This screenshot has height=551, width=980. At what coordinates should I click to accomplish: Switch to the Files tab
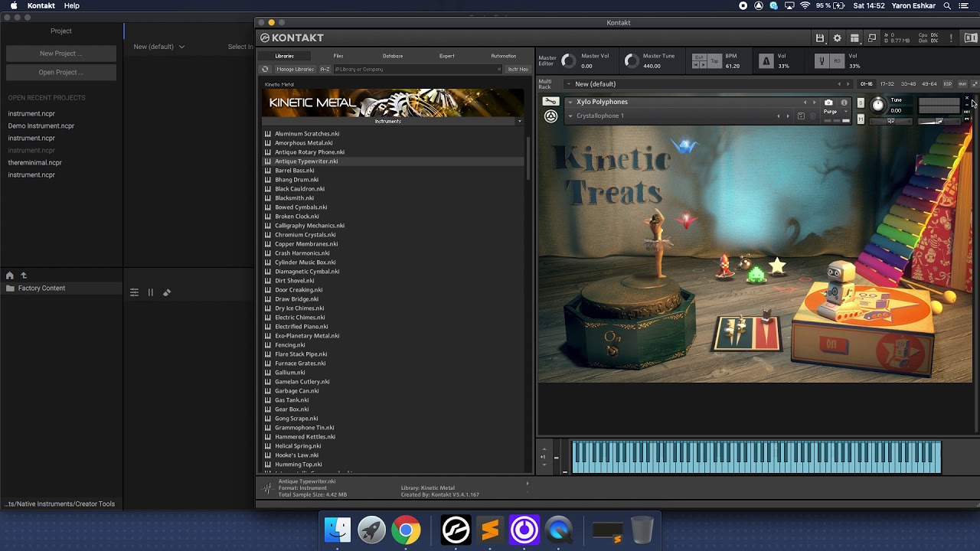click(x=338, y=56)
